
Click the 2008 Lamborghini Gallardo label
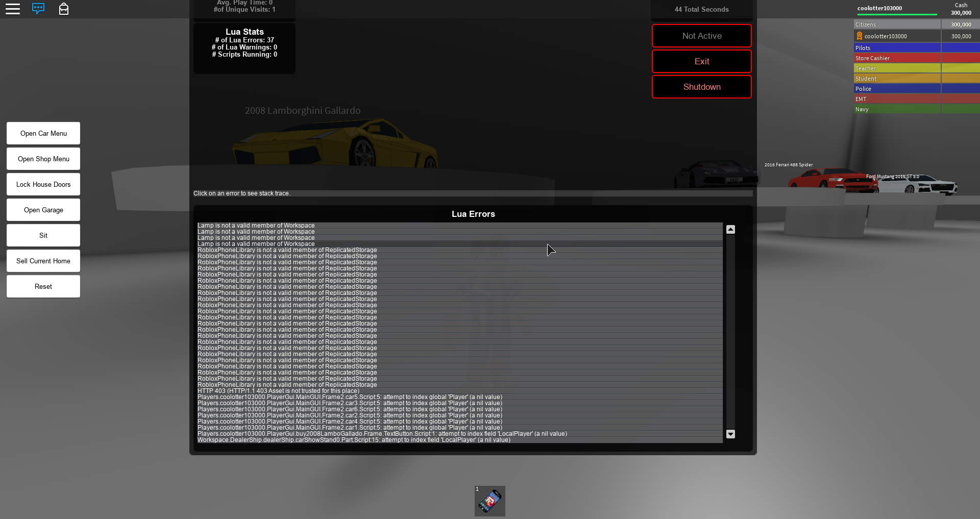pyautogui.click(x=303, y=111)
